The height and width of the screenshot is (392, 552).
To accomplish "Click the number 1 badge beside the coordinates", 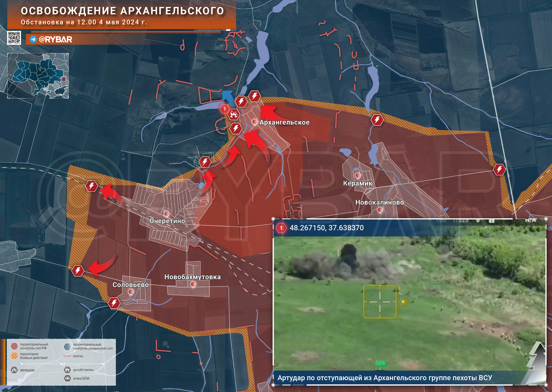I will (x=281, y=228).
